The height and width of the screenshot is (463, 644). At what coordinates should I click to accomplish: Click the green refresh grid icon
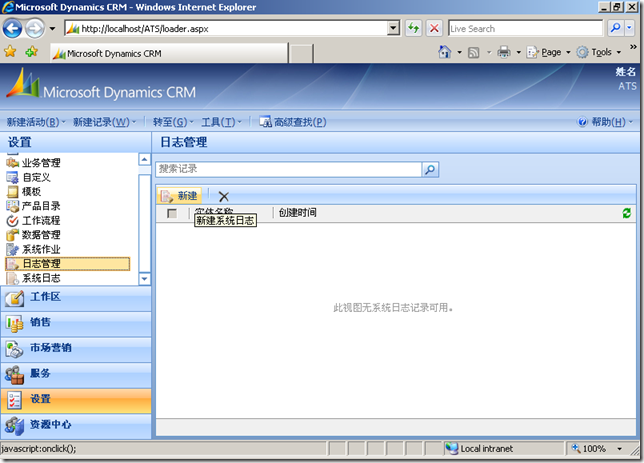626,213
